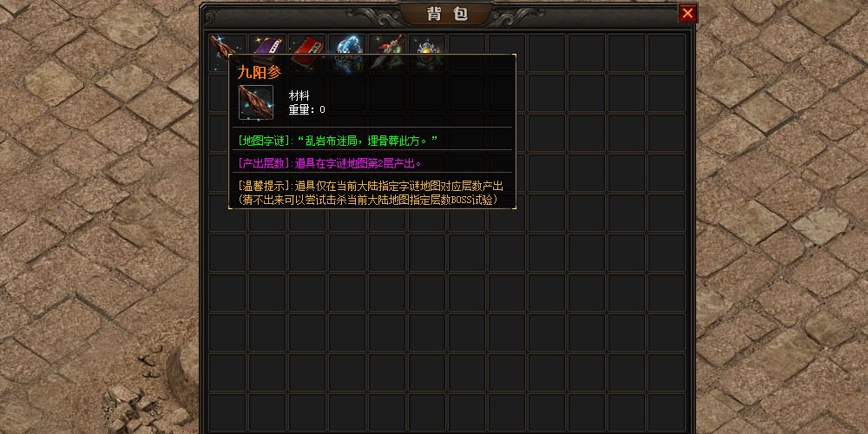
Task: Click the 九阳参 icon inside the tooltip
Action: tap(256, 102)
